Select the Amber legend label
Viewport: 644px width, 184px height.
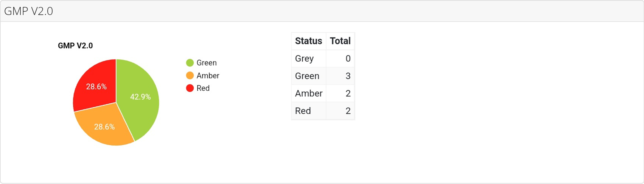pyautogui.click(x=208, y=75)
